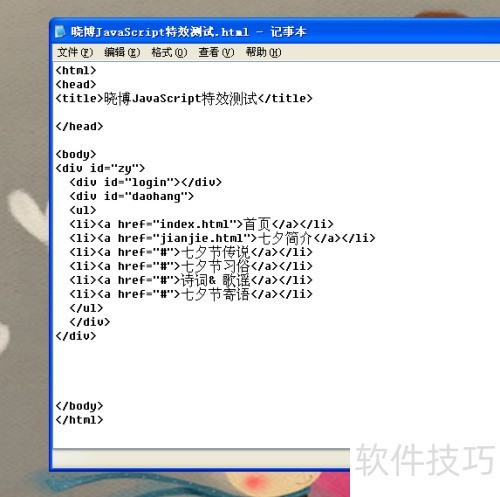Click the index.html 首页 list item line
500x497 pixels.
(x=201, y=224)
